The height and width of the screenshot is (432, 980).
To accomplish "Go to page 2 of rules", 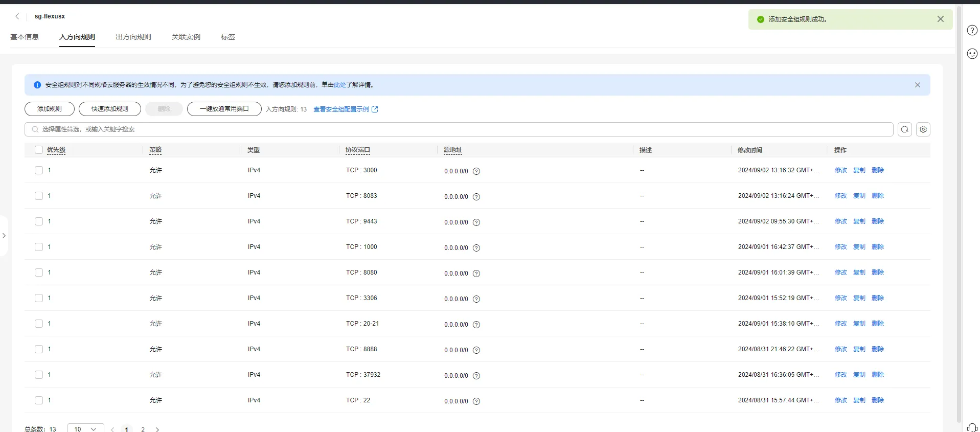I will point(143,429).
